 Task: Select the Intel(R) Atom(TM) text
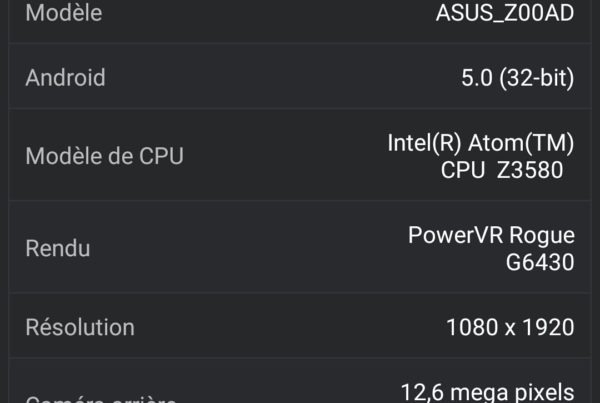[x=481, y=143]
